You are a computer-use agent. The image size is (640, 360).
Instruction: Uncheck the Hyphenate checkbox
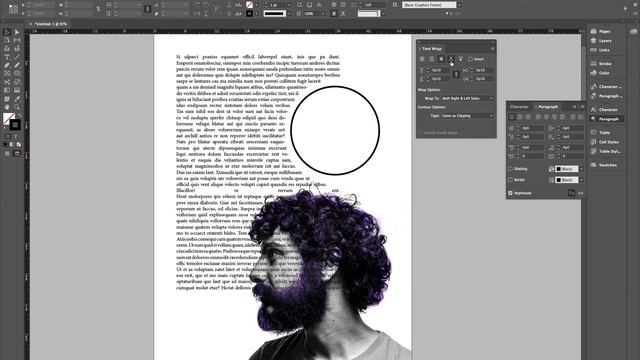(x=510, y=193)
